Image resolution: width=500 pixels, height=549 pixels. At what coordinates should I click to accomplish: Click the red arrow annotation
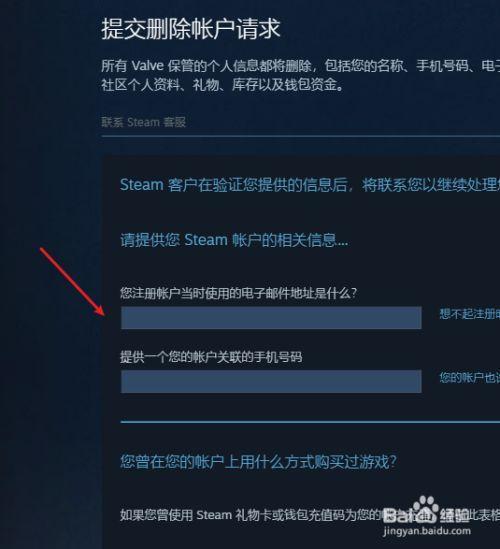[72, 281]
